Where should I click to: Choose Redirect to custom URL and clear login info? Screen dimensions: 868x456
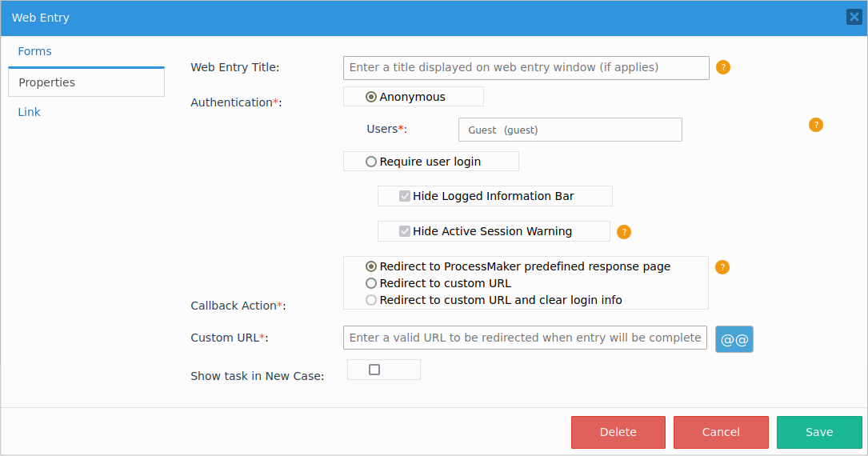[x=371, y=300]
